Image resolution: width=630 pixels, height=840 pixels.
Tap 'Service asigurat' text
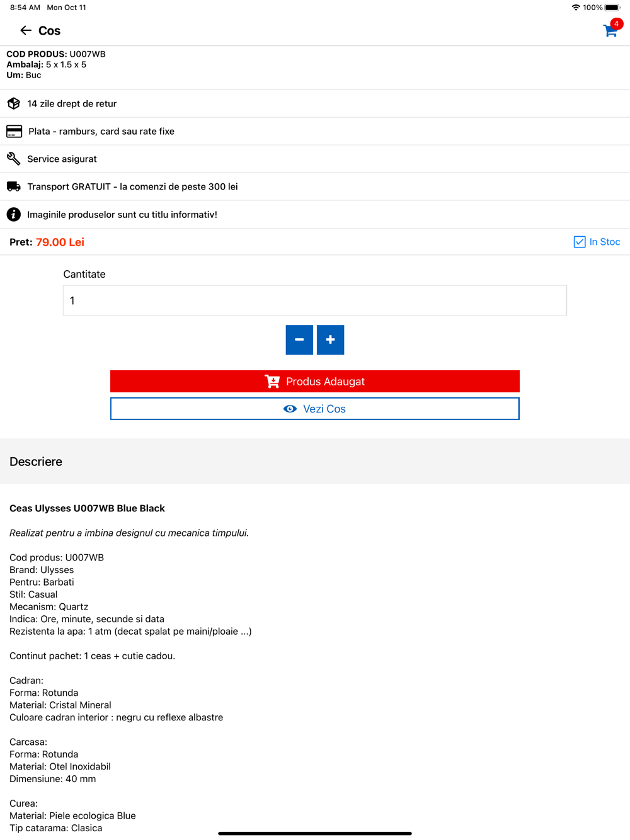pos(62,159)
